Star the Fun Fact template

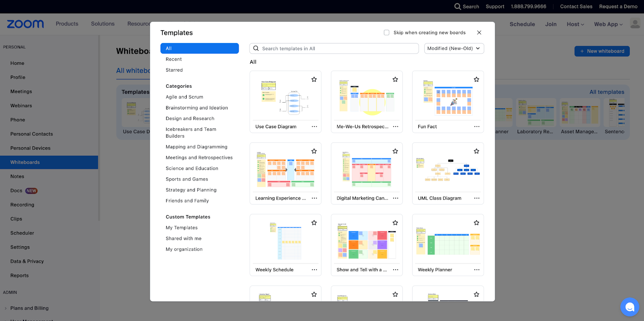point(477,80)
